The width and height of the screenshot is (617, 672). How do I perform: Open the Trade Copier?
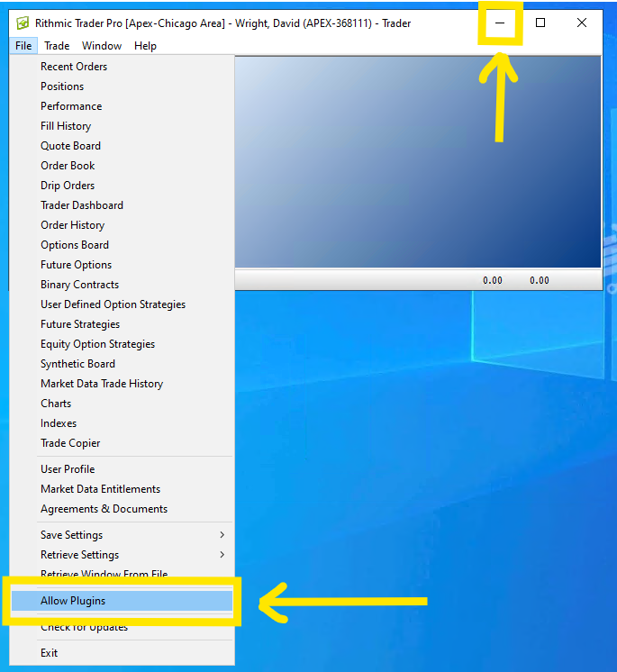point(122,443)
